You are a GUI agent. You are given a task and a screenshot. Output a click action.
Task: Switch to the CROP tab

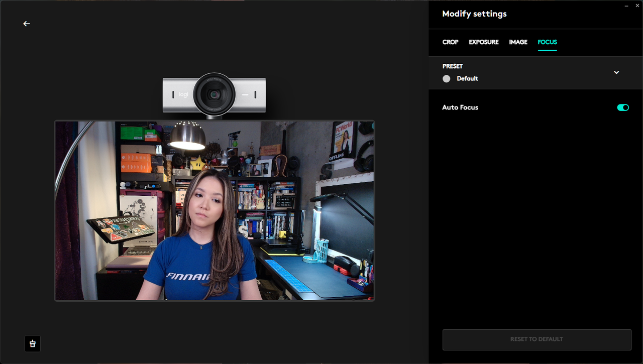click(450, 42)
